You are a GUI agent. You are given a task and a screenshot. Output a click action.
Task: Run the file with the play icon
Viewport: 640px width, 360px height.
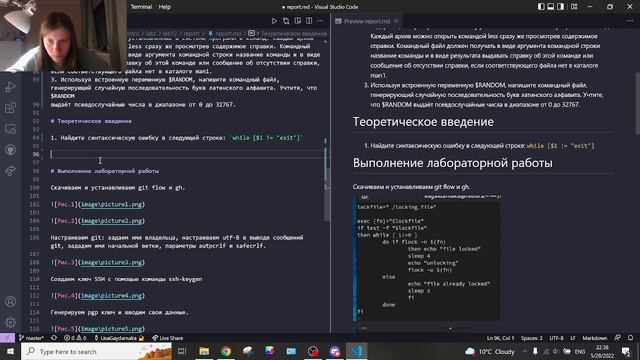coord(274,21)
